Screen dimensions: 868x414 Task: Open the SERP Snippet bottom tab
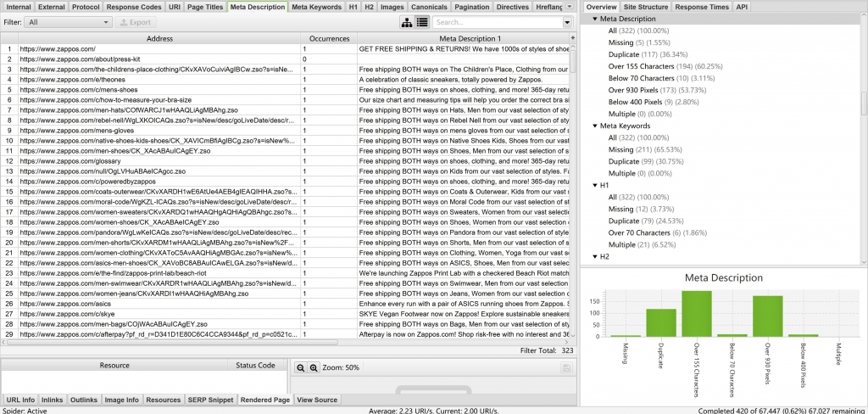coord(210,400)
